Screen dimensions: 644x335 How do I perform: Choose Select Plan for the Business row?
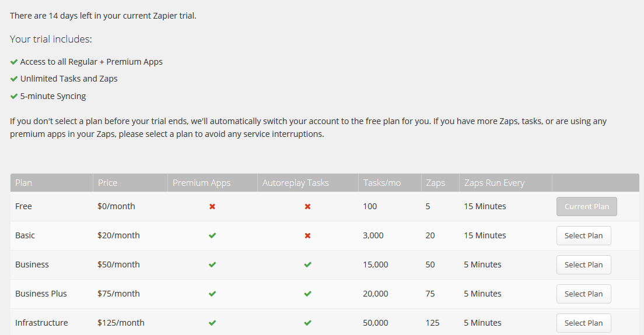click(x=583, y=265)
